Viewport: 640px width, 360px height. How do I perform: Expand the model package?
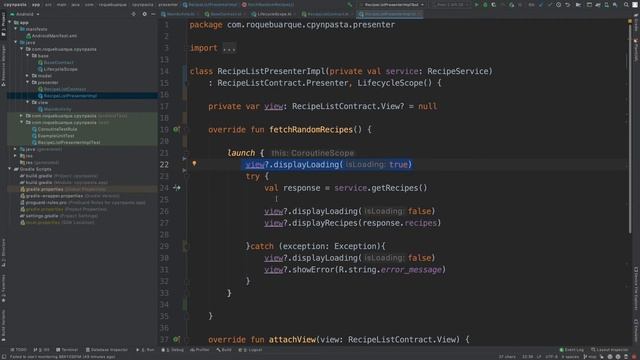(28, 76)
